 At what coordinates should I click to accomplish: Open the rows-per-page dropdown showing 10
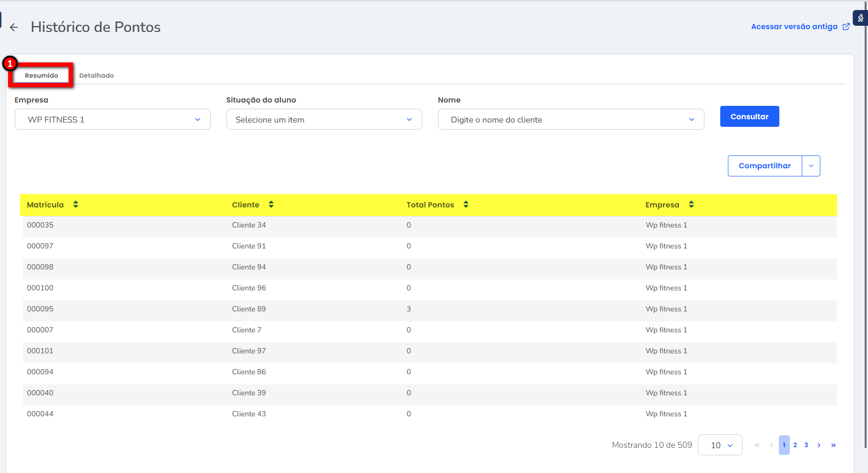tap(720, 445)
